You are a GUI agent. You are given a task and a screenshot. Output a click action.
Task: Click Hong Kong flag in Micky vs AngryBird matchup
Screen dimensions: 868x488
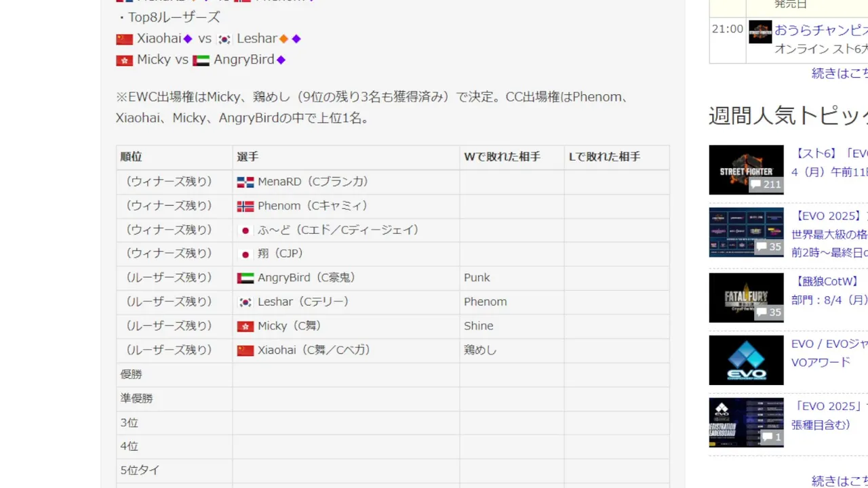click(124, 60)
